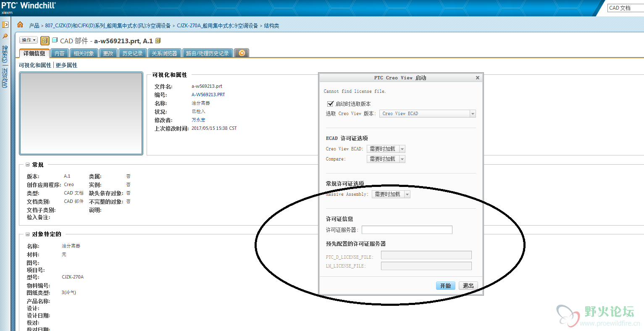Click the LM_LICENSE_FILE field

[426, 266]
